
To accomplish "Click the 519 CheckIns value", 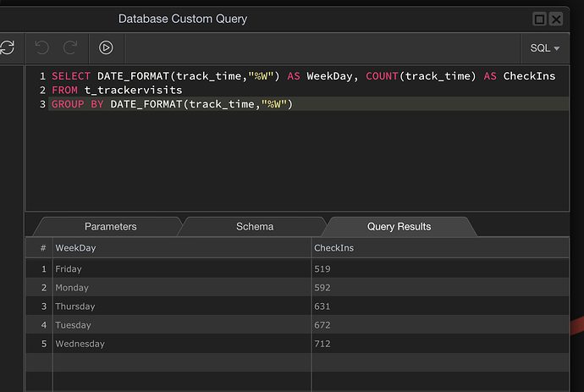I will pos(322,268).
